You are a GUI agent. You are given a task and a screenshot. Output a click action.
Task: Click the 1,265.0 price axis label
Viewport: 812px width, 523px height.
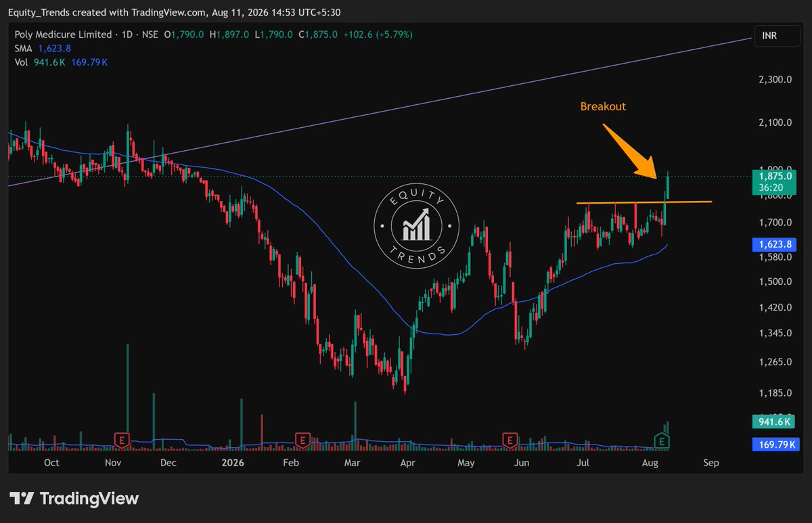[775, 362]
